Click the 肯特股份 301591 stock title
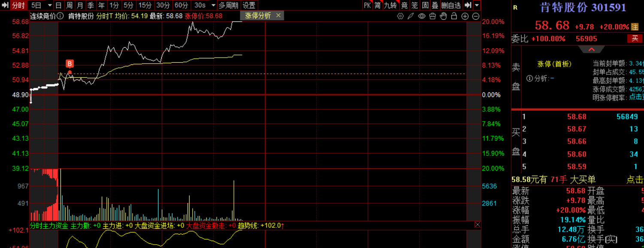Image resolution: width=644 pixels, height=248 pixels. 583,7
